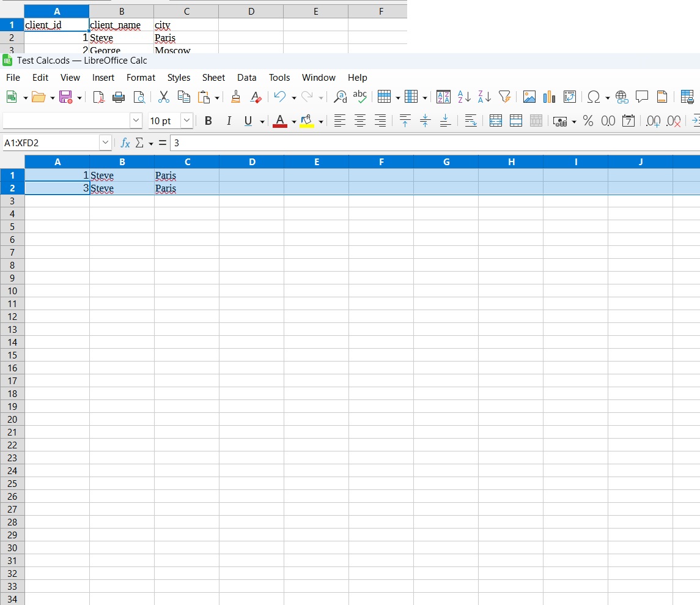Click the Sort Ascending icon
This screenshot has width=700, height=605.
click(x=464, y=97)
